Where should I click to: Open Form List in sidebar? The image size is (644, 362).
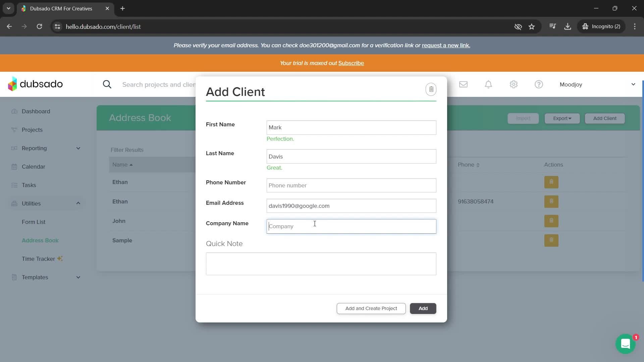(34, 222)
